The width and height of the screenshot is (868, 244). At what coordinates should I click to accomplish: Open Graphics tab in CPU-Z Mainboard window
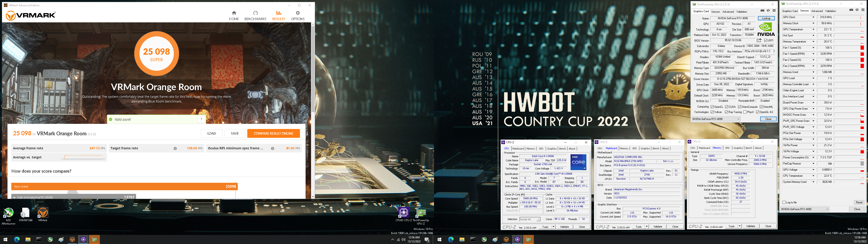click(645, 149)
